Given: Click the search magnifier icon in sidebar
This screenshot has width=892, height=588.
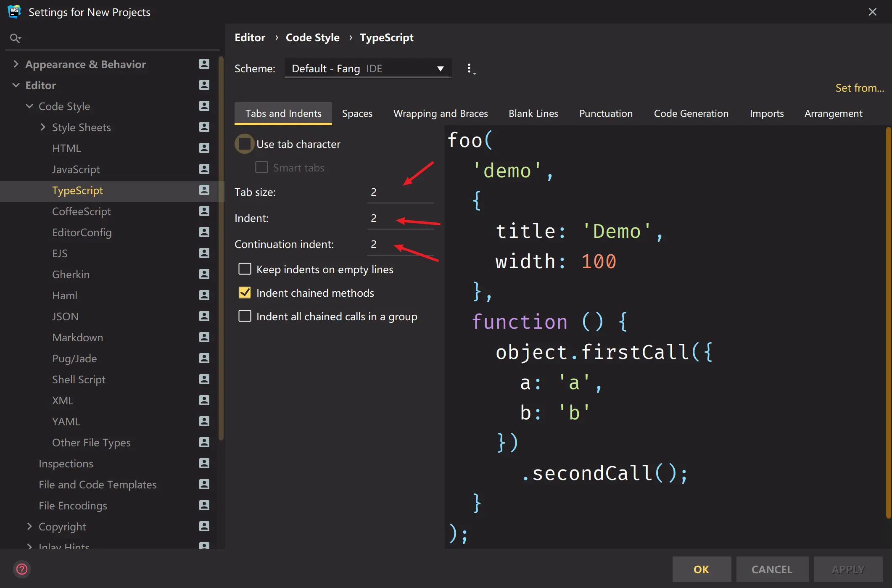Looking at the screenshot, I should 15,38.
